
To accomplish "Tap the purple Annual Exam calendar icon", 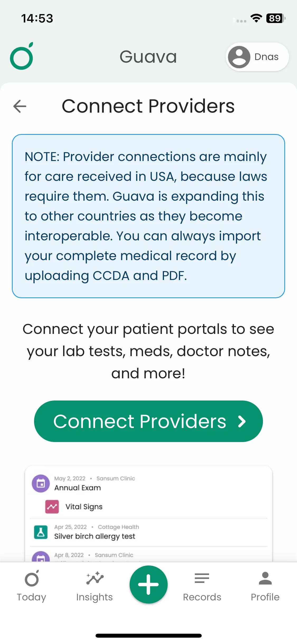I will click(41, 484).
